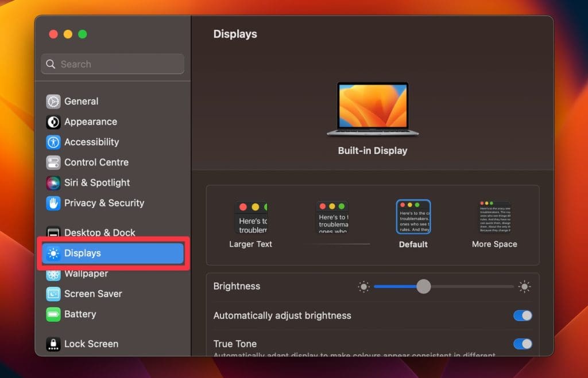Open the Wallpaper settings label
This screenshot has width=588, height=378.
pyautogui.click(x=86, y=274)
